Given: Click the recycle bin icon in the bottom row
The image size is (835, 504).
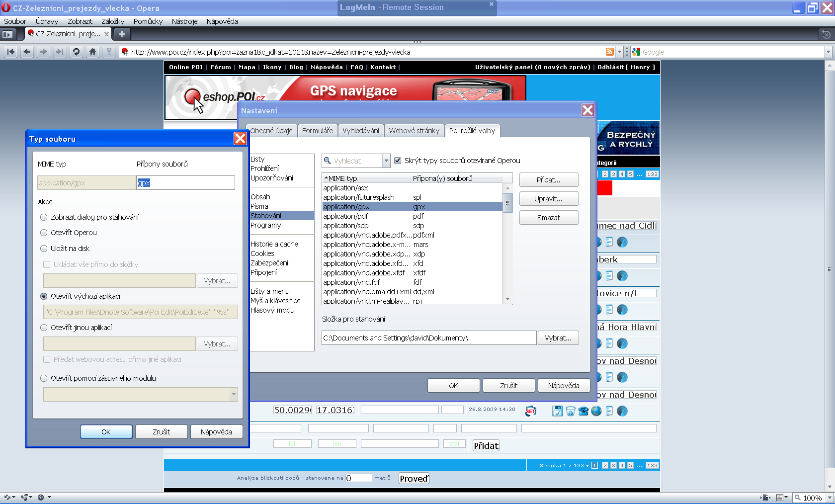Looking at the screenshot, I should click(570, 411).
